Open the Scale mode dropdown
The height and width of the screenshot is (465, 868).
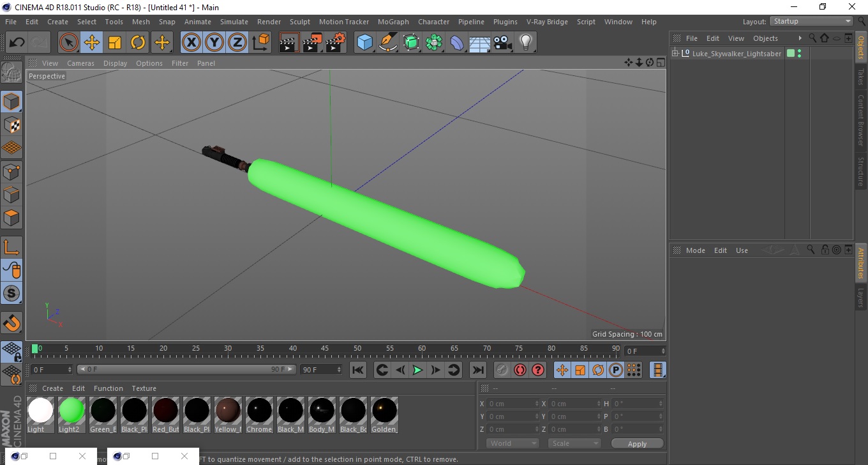(x=574, y=443)
